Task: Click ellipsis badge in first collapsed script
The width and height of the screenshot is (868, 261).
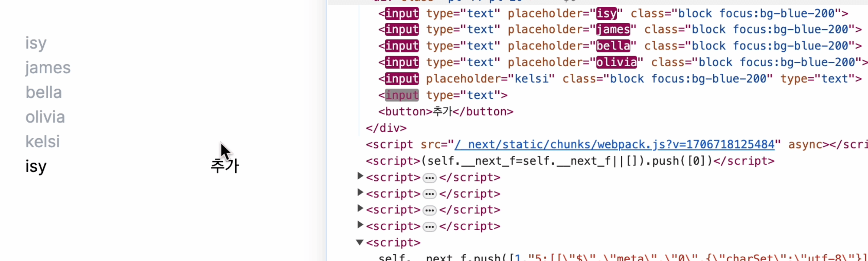Action: (429, 177)
